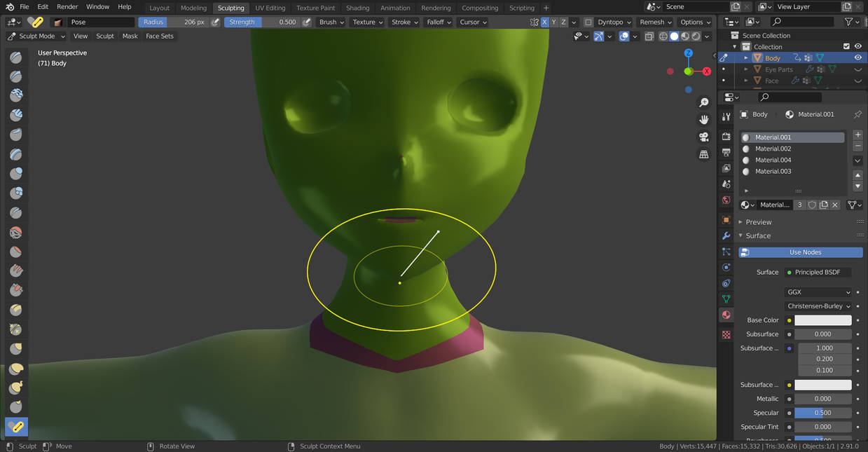Open the Texture checkerboard properties tab

coord(726,335)
